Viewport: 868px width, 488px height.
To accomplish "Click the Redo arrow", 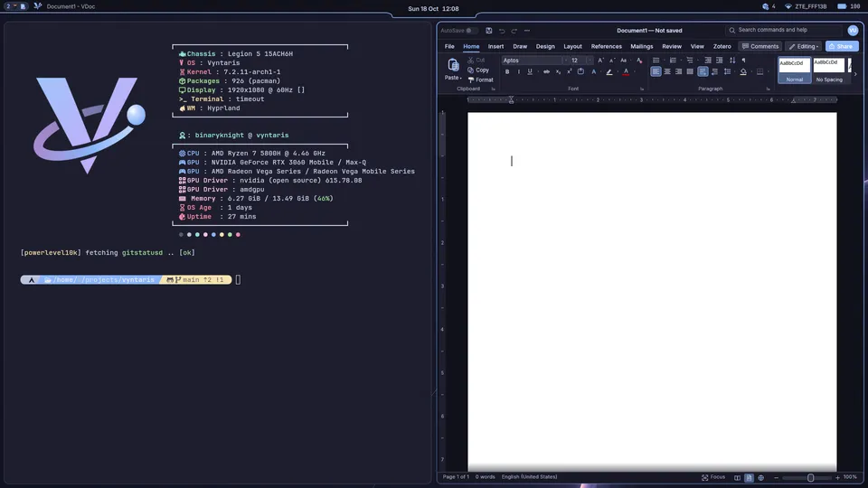I will pos(514,31).
